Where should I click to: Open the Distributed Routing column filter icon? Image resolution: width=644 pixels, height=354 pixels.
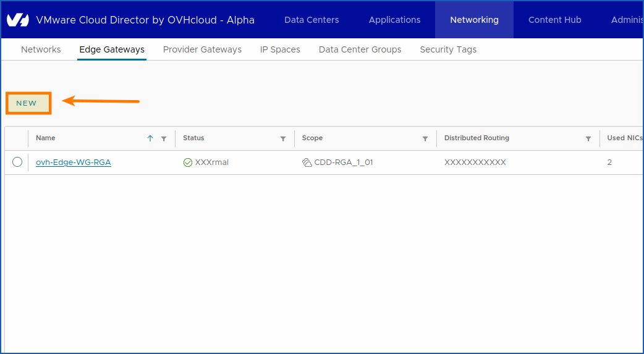(588, 139)
